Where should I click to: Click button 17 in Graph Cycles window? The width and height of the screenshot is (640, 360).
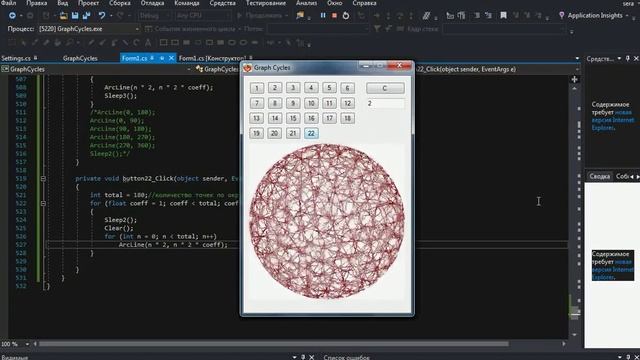(x=329, y=118)
